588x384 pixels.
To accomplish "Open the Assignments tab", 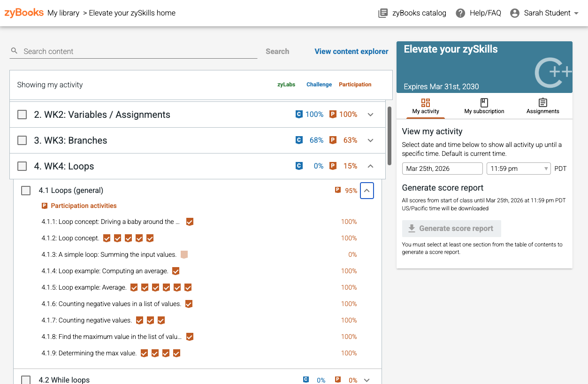I will click(x=542, y=106).
